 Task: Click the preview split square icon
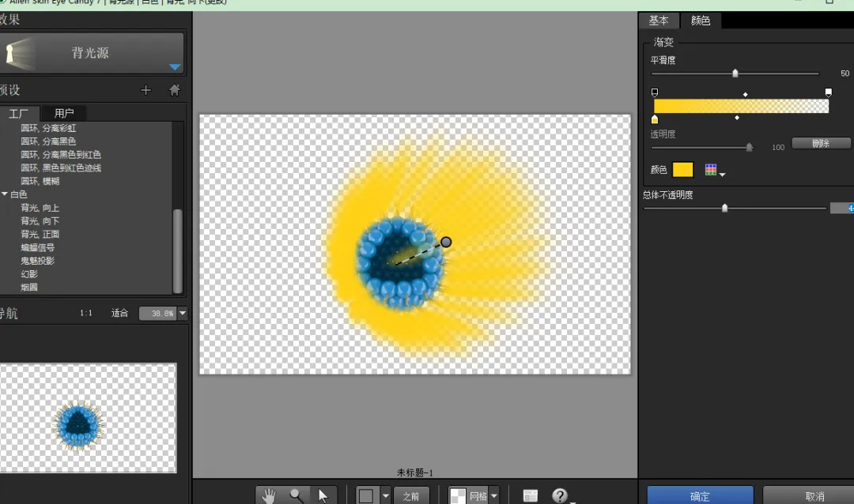coord(367,496)
